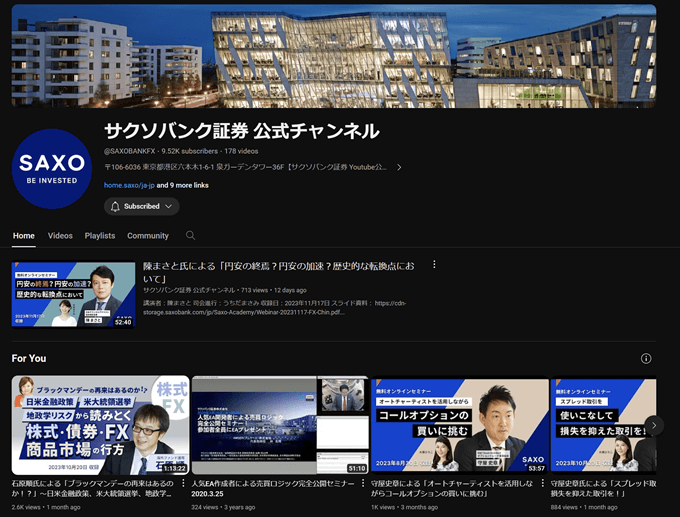Screen dimensions: 680x517
Task: Click '1K views • 3 months ago' text
Action: coord(404,507)
